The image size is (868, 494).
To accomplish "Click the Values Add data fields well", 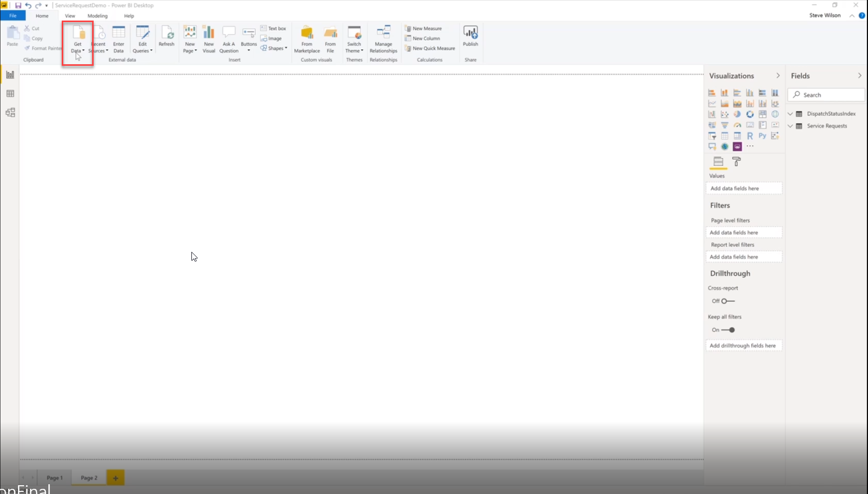I will (x=744, y=189).
